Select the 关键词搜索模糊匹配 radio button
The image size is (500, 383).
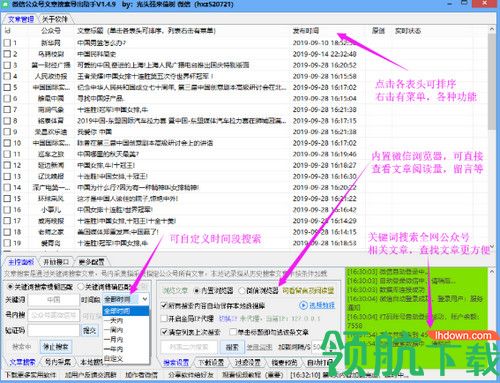pos(10,287)
